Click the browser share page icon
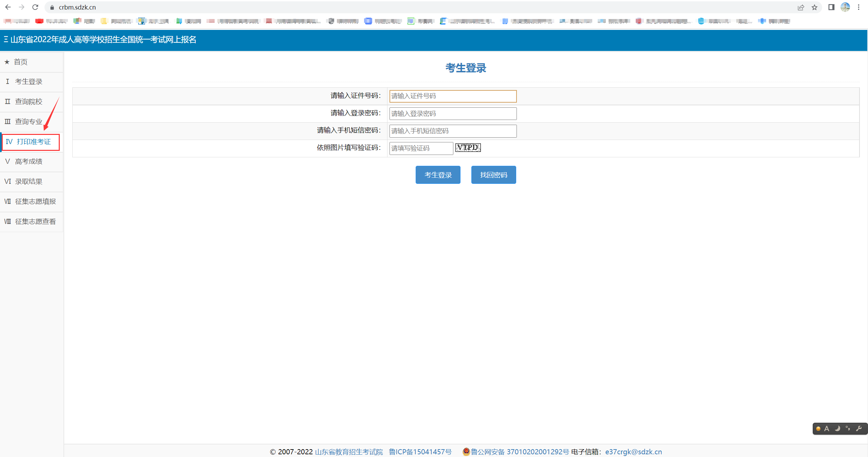 (801, 7)
